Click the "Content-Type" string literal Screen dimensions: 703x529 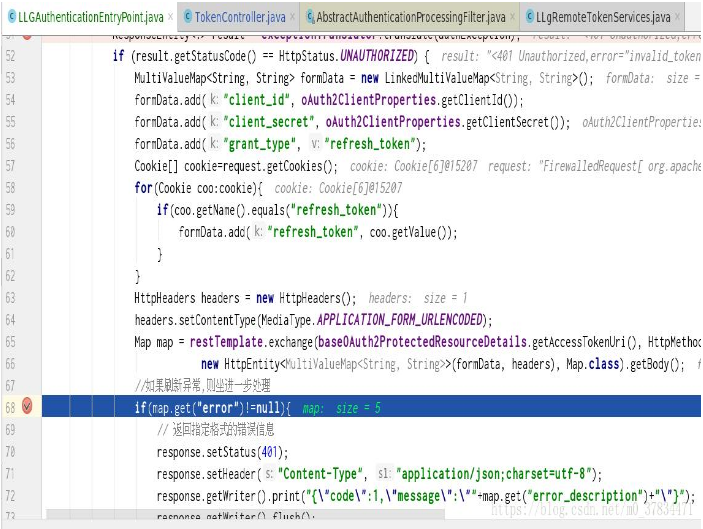(x=320, y=474)
